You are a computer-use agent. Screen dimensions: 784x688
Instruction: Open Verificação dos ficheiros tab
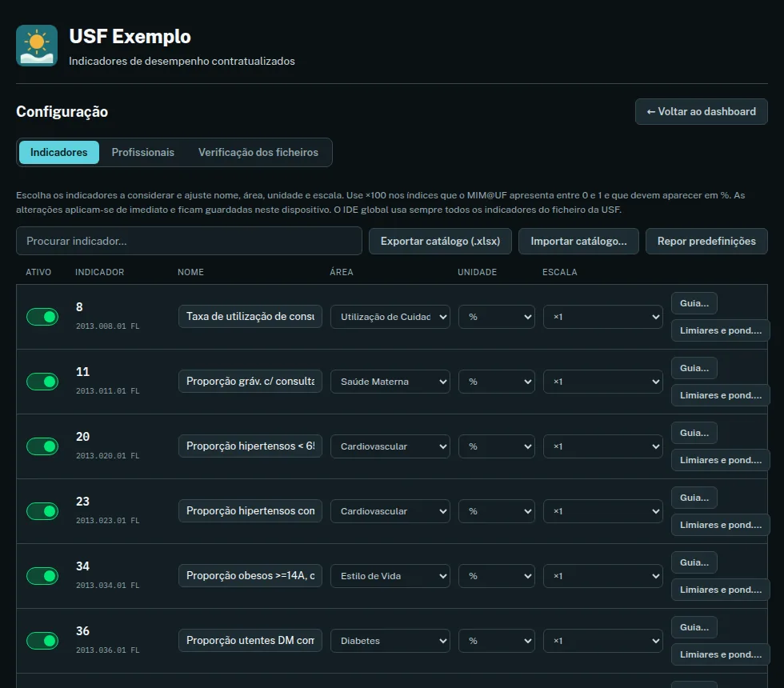258,152
